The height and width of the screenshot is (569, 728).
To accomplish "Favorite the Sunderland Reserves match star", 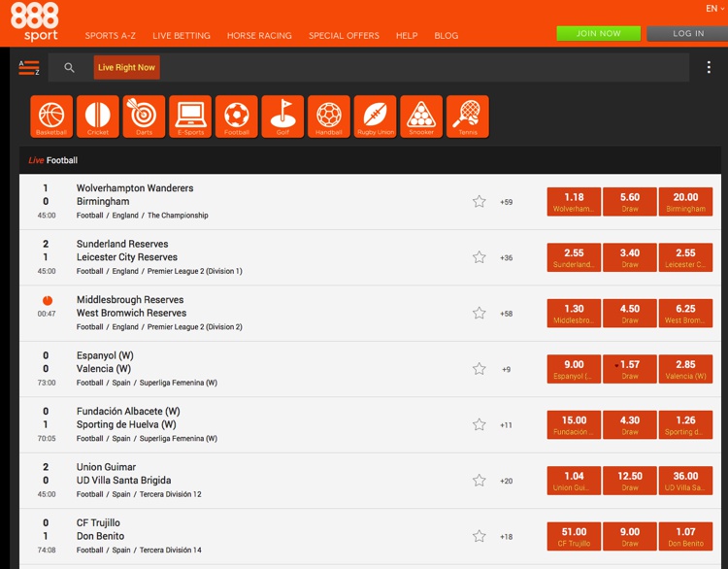I will click(x=480, y=257).
